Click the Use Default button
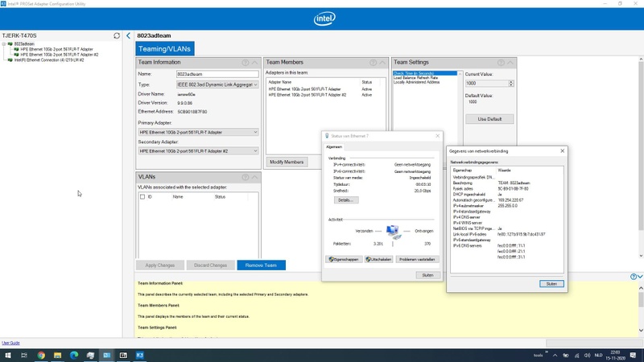 click(x=489, y=119)
